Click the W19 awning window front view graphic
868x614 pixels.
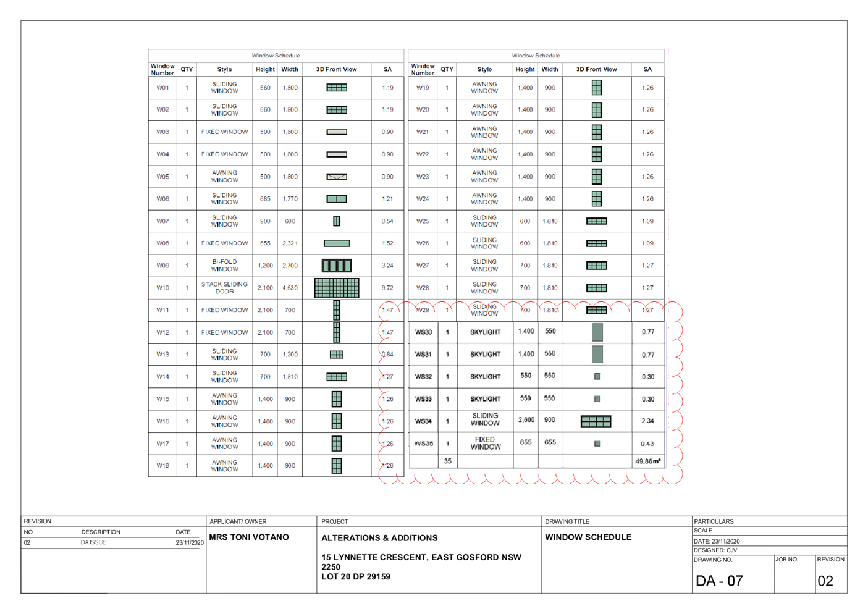(597, 88)
